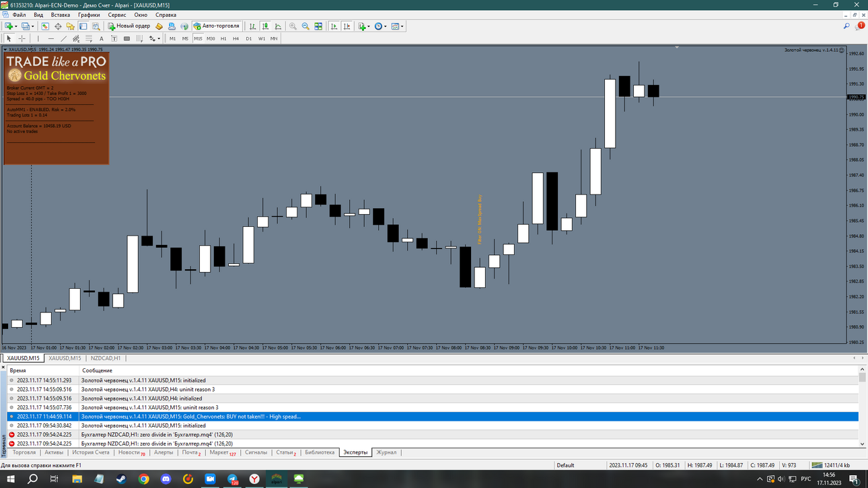Click the connection status 12411/4 kb
This screenshot has width=868, height=488.
pyautogui.click(x=831, y=465)
